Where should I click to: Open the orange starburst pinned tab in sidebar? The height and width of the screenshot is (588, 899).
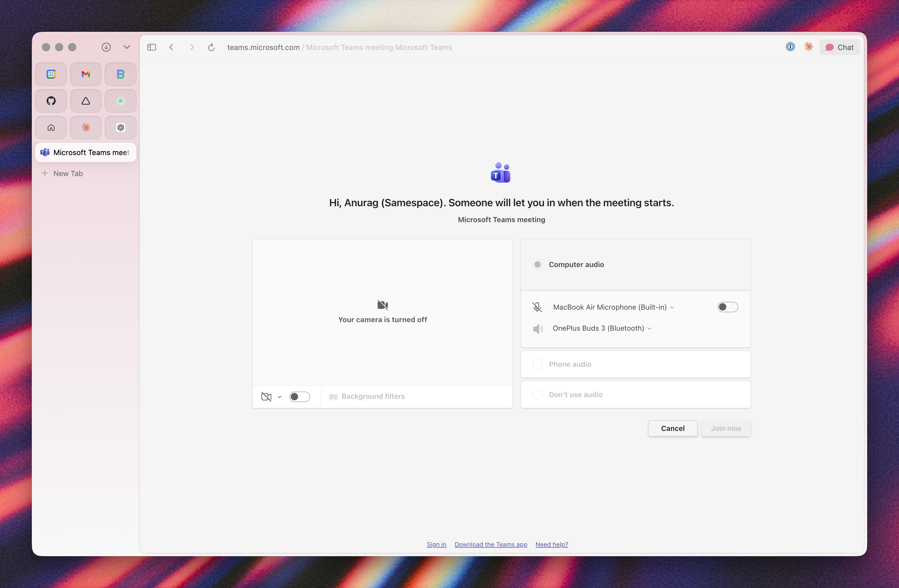tap(86, 128)
